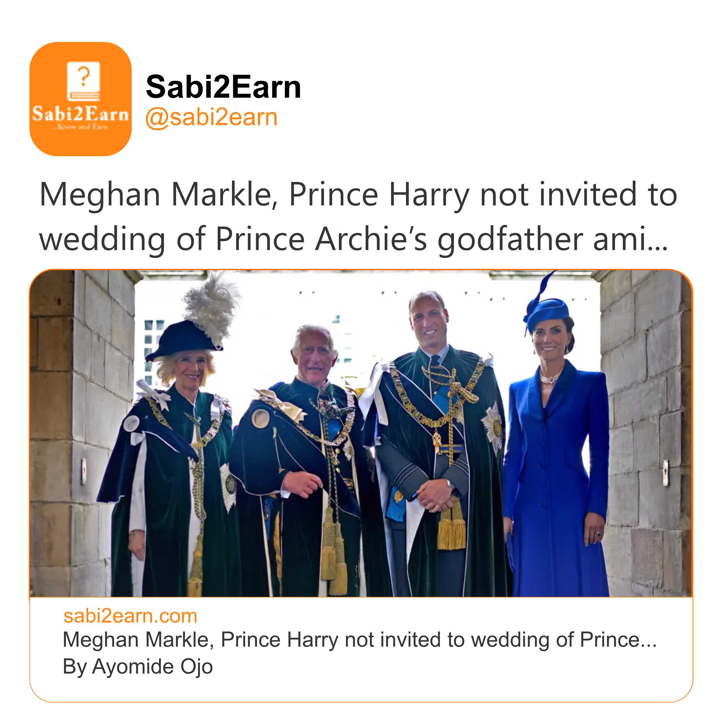Click the Sabi2Earn wordmark inside the avatar
The width and height of the screenshot is (722, 728).
click(x=80, y=114)
